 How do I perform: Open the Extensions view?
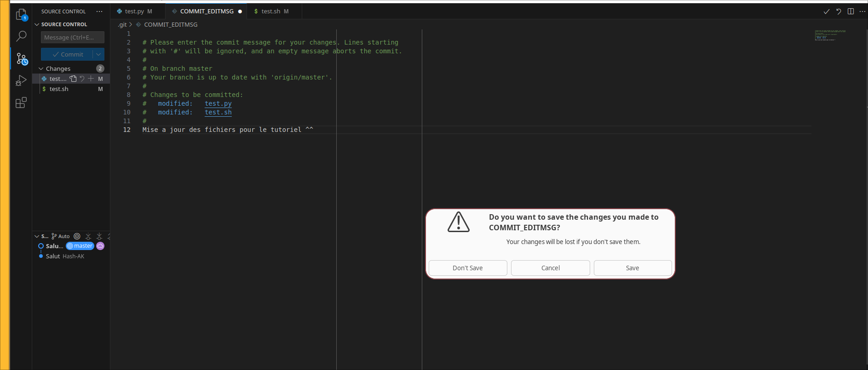pos(21,102)
